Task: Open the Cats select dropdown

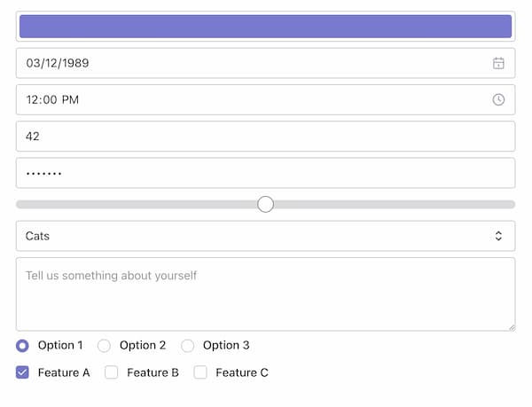Action: click(265, 236)
